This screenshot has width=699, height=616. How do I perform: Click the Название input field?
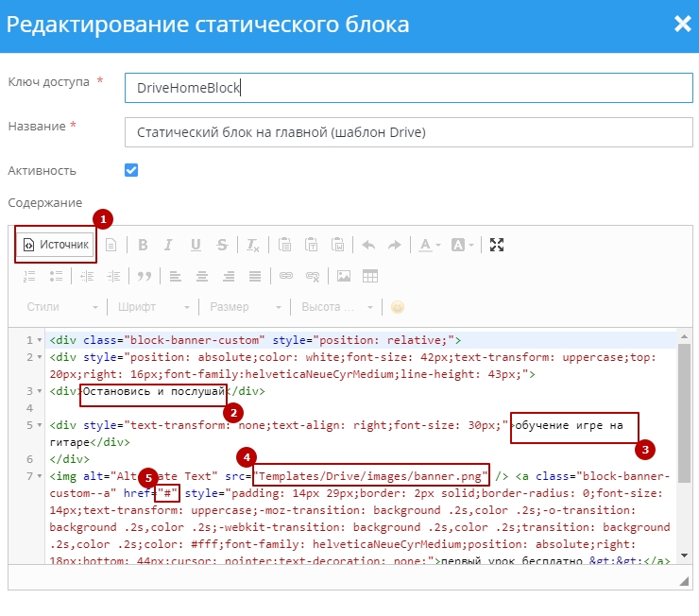[x=409, y=132]
